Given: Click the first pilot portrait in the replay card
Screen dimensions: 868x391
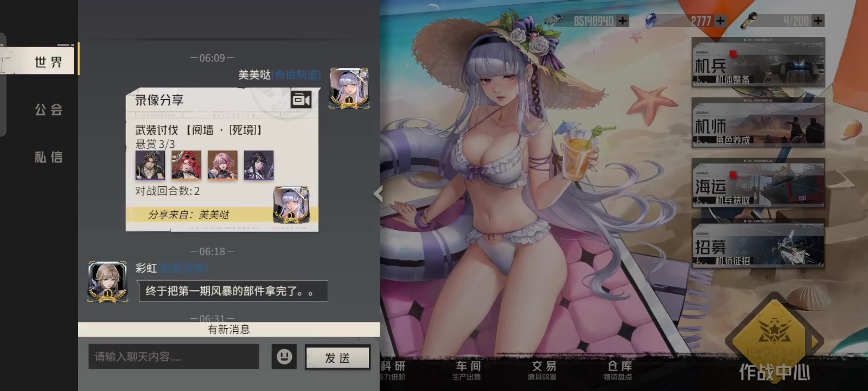Looking at the screenshot, I should [150, 165].
